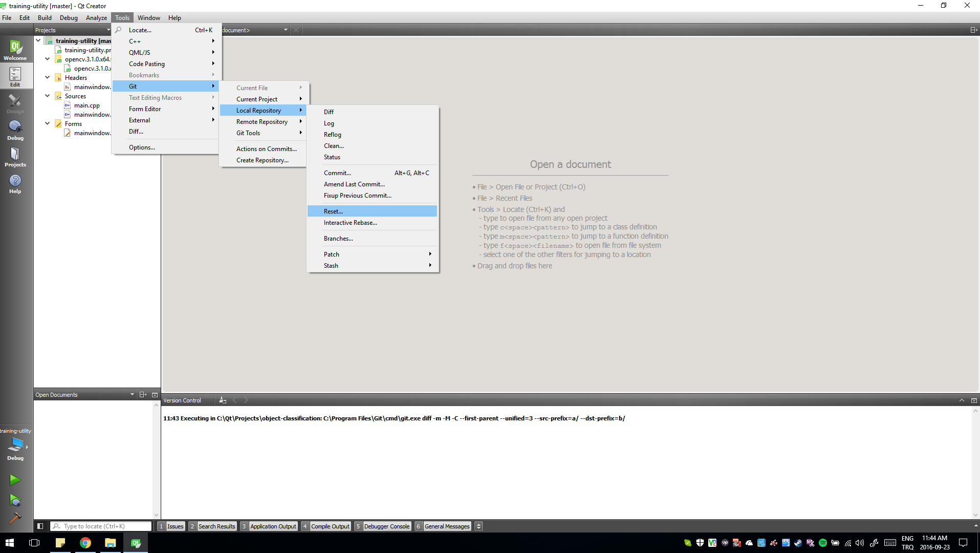980x553 pixels.
Task: Open the Window menu
Action: (149, 18)
